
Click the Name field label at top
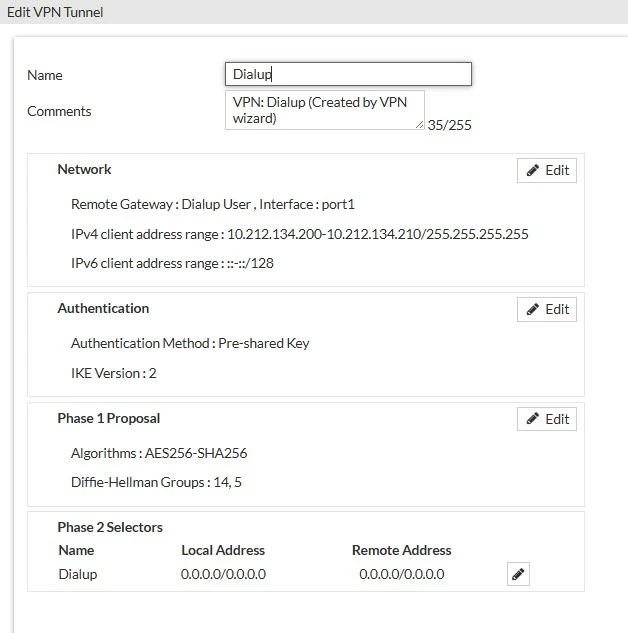pyautogui.click(x=45, y=75)
